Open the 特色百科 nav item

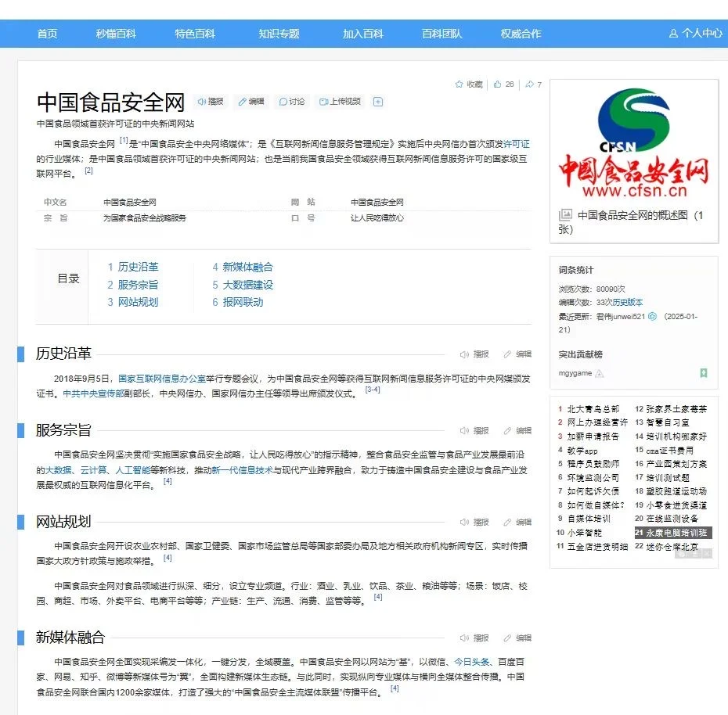[195, 34]
